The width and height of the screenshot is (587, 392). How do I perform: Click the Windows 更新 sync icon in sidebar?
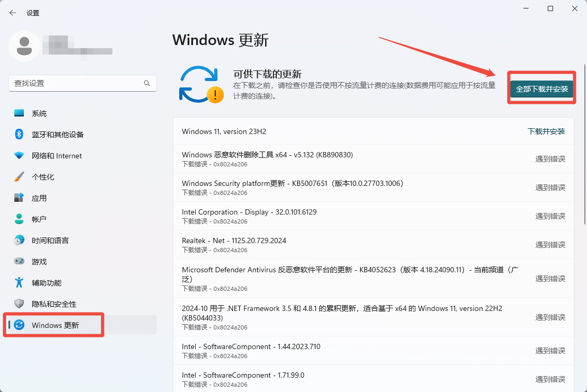point(19,325)
